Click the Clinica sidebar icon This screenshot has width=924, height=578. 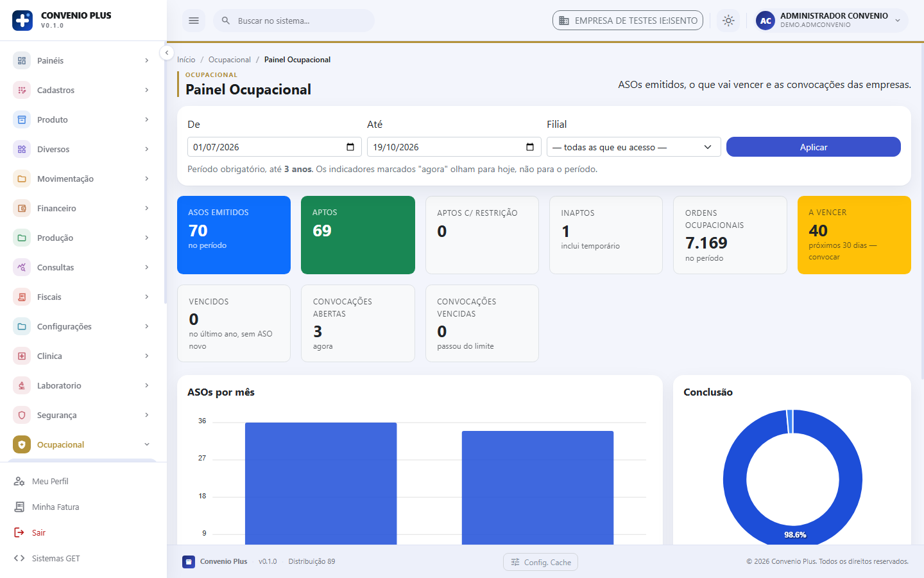pyautogui.click(x=22, y=356)
